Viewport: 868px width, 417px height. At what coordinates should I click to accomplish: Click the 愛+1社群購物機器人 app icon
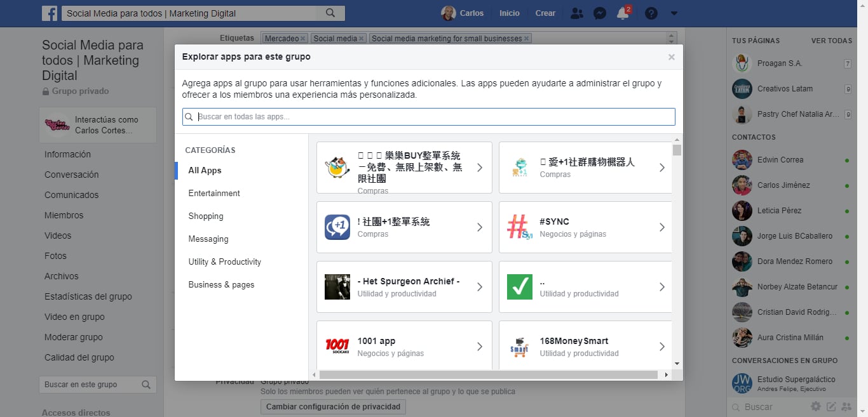[520, 168]
